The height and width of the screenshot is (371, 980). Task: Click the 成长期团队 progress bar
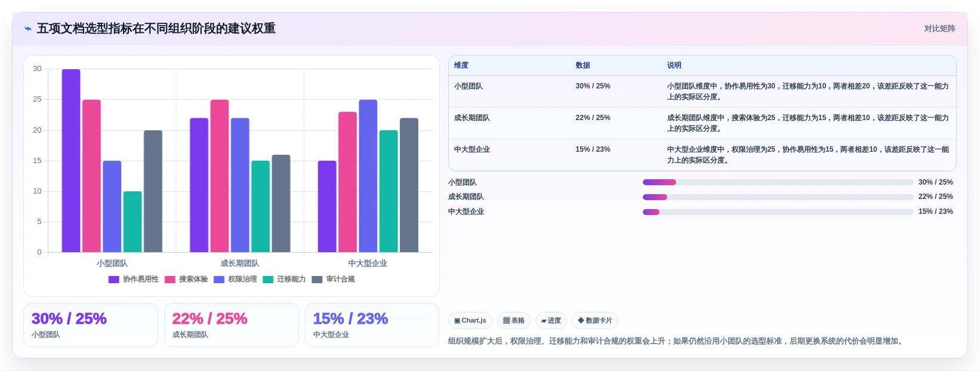(778, 197)
